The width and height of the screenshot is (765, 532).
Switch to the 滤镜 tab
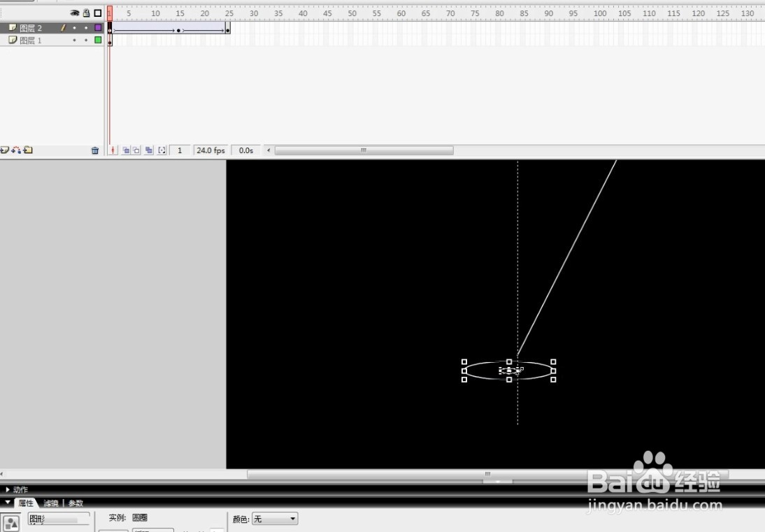(51, 503)
